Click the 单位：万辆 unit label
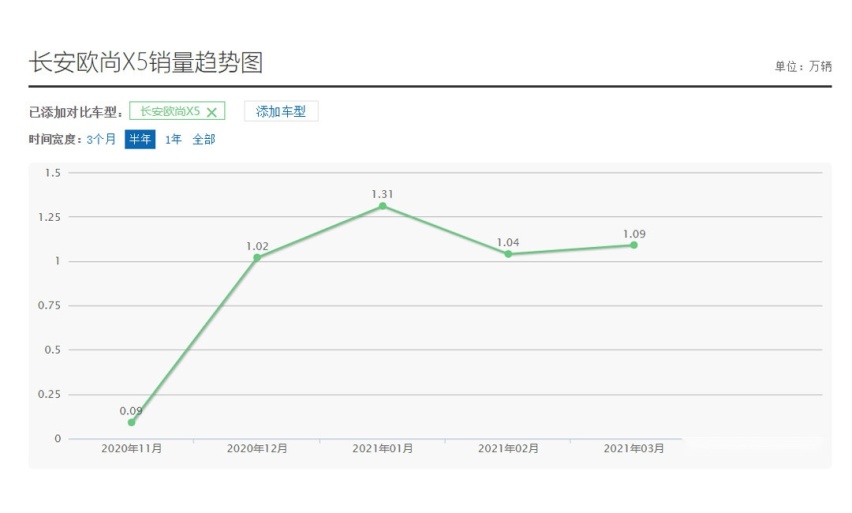This screenshot has width=852, height=513. (x=803, y=66)
